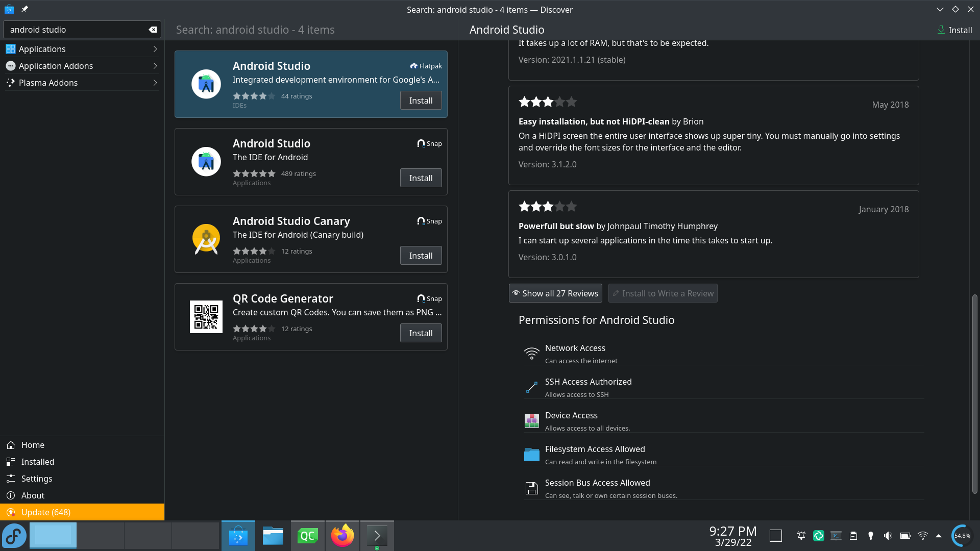This screenshot has height=551, width=980.
Task: Click the QR Code Generator icon
Action: pyautogui.click(x=206, y=317)
